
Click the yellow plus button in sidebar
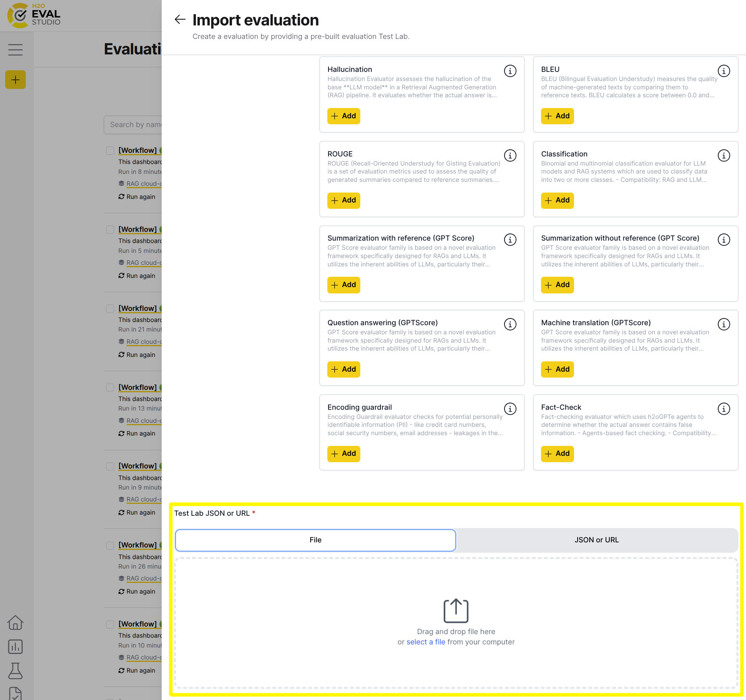click(x=15, y=79)
